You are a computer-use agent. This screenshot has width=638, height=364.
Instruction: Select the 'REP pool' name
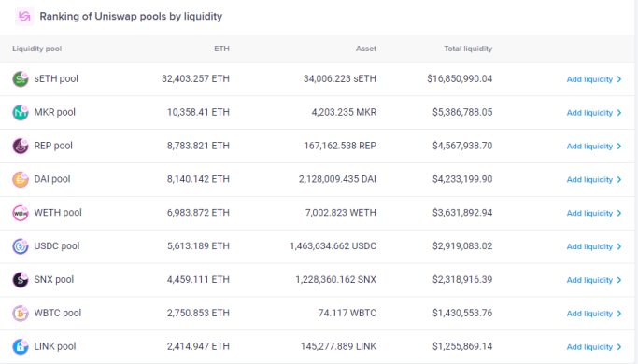[53, 146]
